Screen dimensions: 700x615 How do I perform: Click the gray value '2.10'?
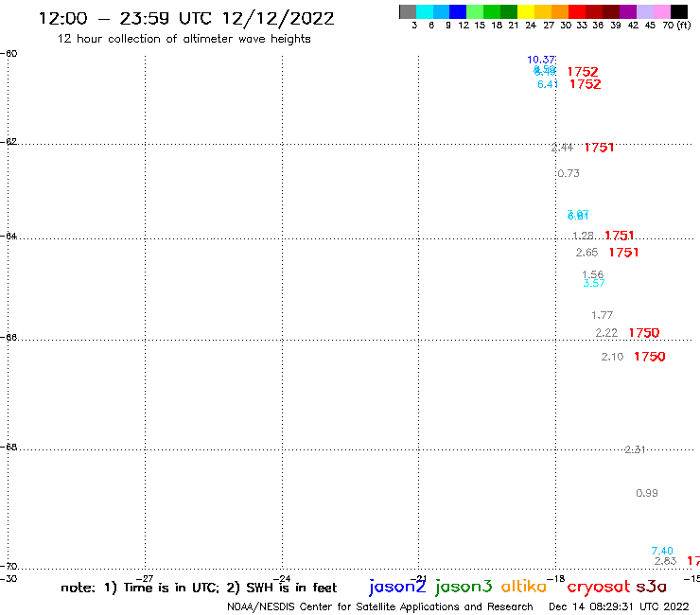click(612, 357)
